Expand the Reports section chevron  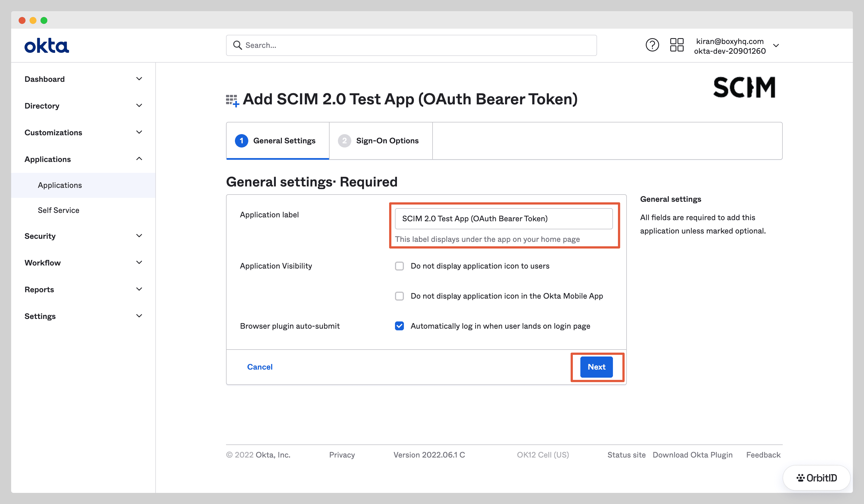pyautogui.click(x=139, y=289)
